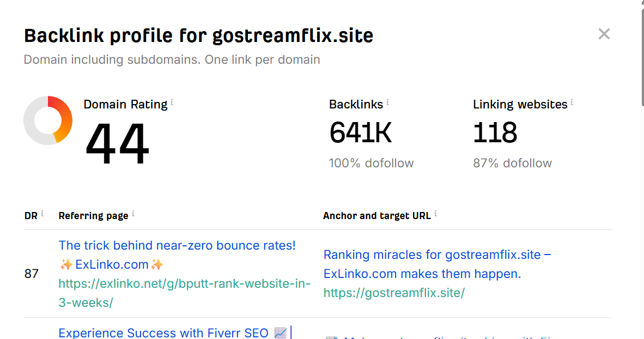This screenshot has height=339, width=644.
Task: Click the info icon next to Referring page
Action: pyautogui.click(x=133, y=214)
